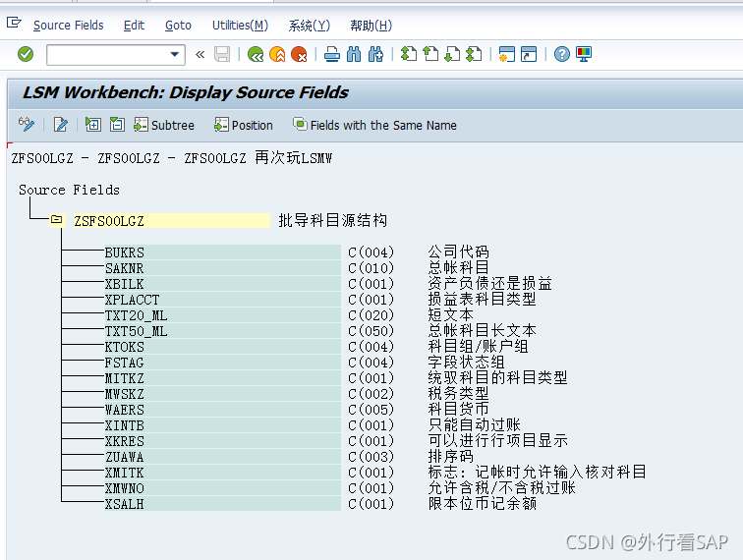This screenshot has height=560, width=743.
Task: Select the BUKRS field row
Action: coord(223,252)
